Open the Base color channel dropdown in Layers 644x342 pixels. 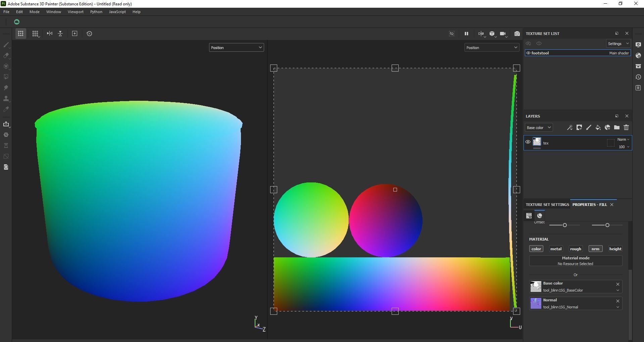539,128
